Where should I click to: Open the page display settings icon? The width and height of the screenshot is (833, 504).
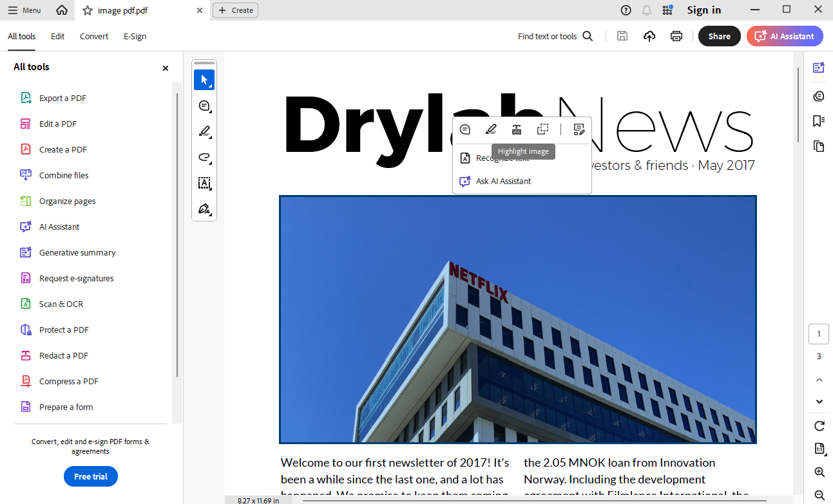click(x=819, y=449)
